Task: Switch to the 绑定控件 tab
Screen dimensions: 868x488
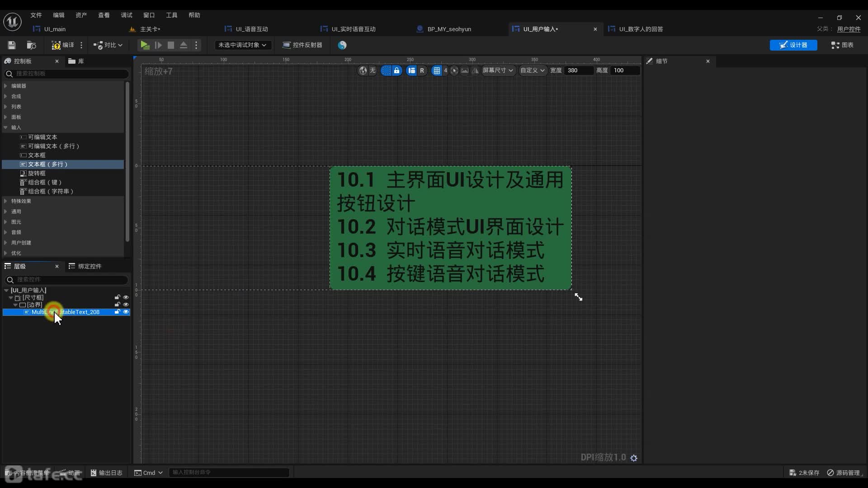Action: (85, 266)
